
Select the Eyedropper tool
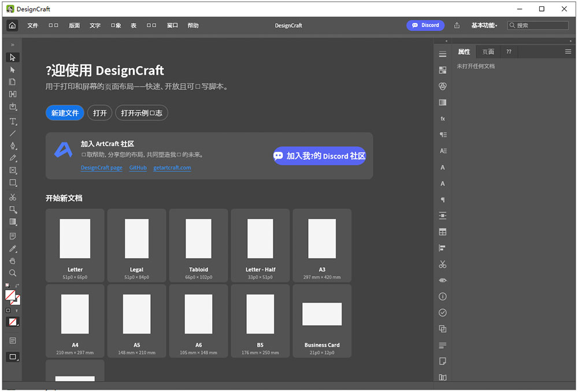coord(13,249)
